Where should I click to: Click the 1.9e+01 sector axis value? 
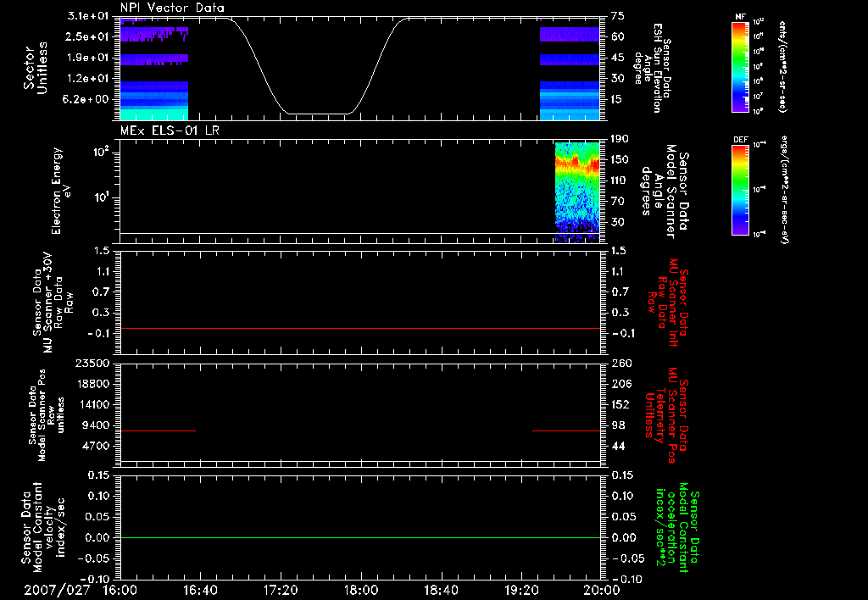(x=88, y=58)
